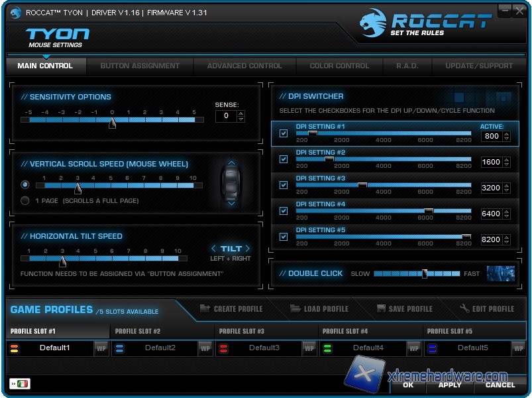Select the Default3 profile slot
This screenshot has width=532, height=398.
tap(264, 348)
